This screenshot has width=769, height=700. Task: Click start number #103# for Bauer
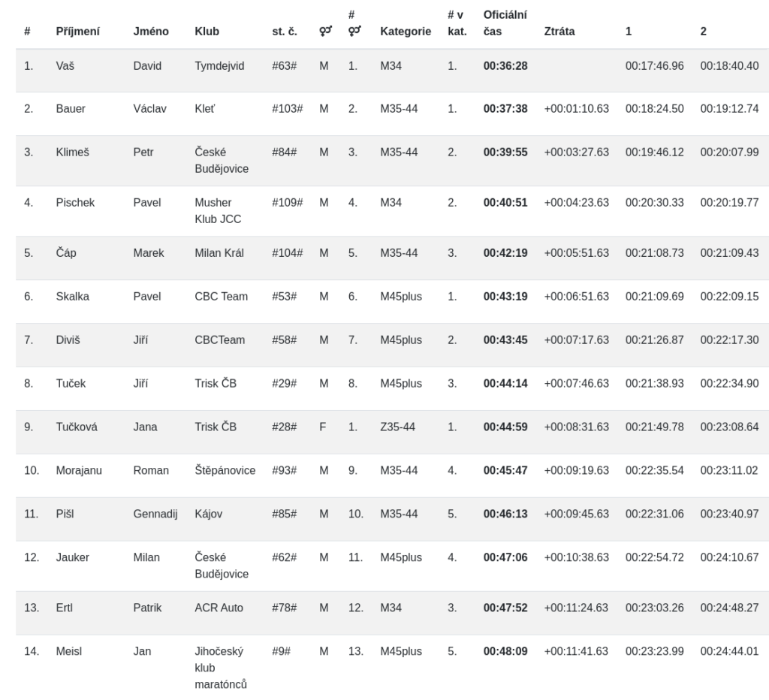tap(287, 108)
